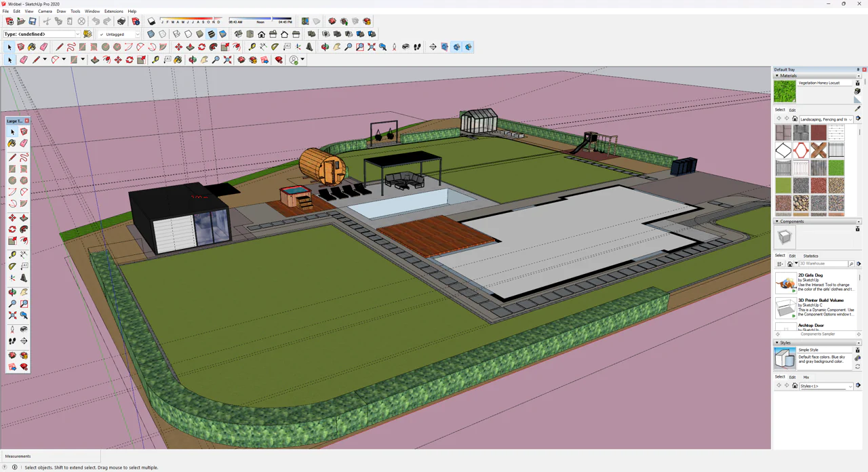Viewport: 868px width, 472px height.
Task: Select the Paint Bucket tool in Large Tool Set
Action: click(12, 144)
